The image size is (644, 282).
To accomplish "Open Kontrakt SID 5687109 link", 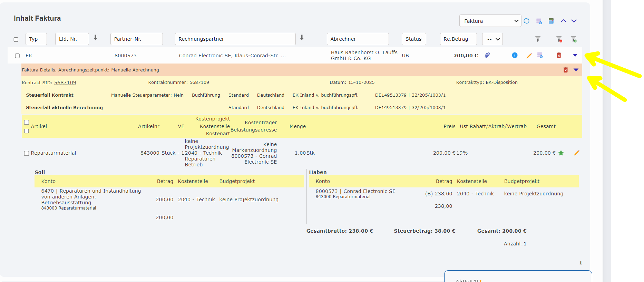I will point(65,82).
